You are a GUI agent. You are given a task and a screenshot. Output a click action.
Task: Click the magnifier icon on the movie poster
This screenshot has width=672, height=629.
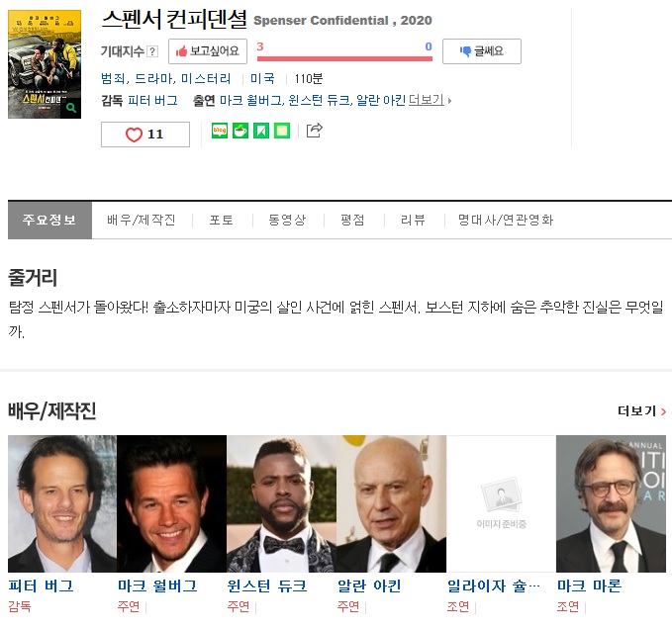click(70, 108)
